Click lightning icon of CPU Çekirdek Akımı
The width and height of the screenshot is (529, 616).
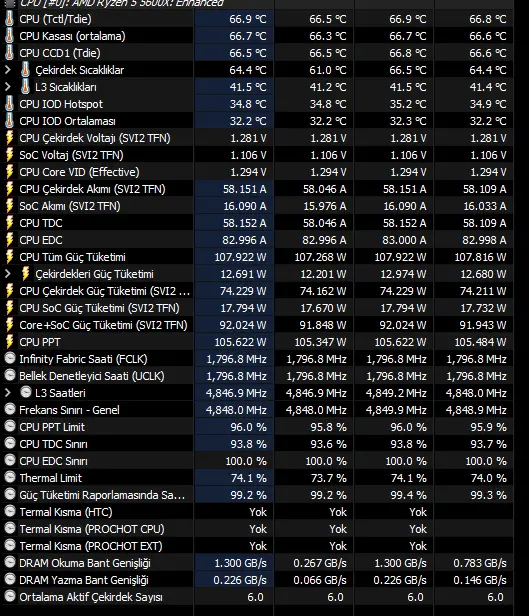pos(10,189)
